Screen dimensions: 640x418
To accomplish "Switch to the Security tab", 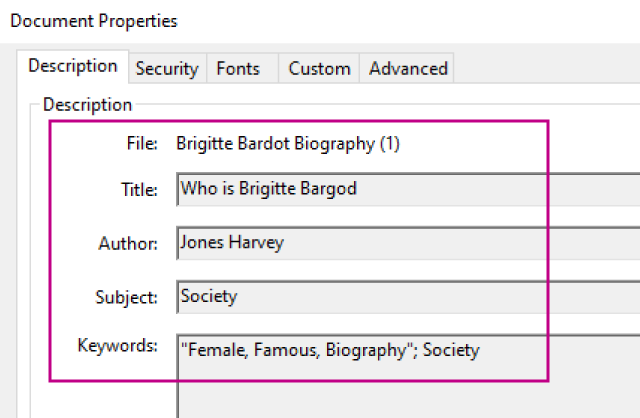I will pos(167,69).
